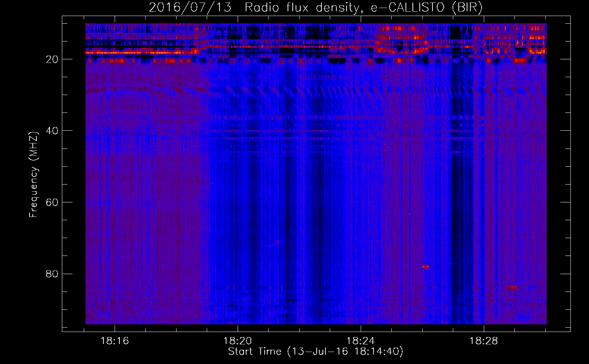Click the 'Frequency (MHZ)' y-axis label
The image size is (589, 364).
pos(33,175)
